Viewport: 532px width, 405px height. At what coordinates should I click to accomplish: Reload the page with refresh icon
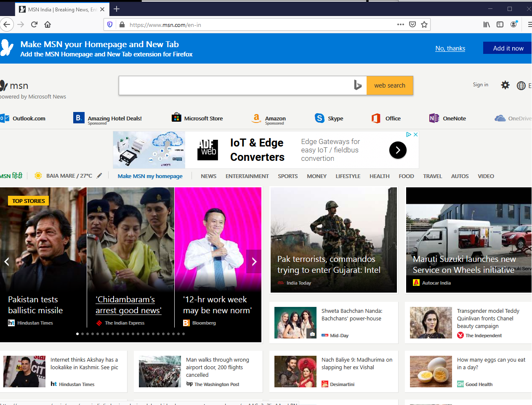pyautogui.click(x=35, y=24)
